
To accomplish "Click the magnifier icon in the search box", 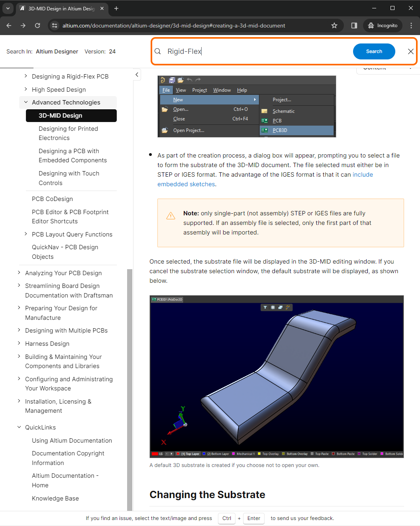I will 158,51.
